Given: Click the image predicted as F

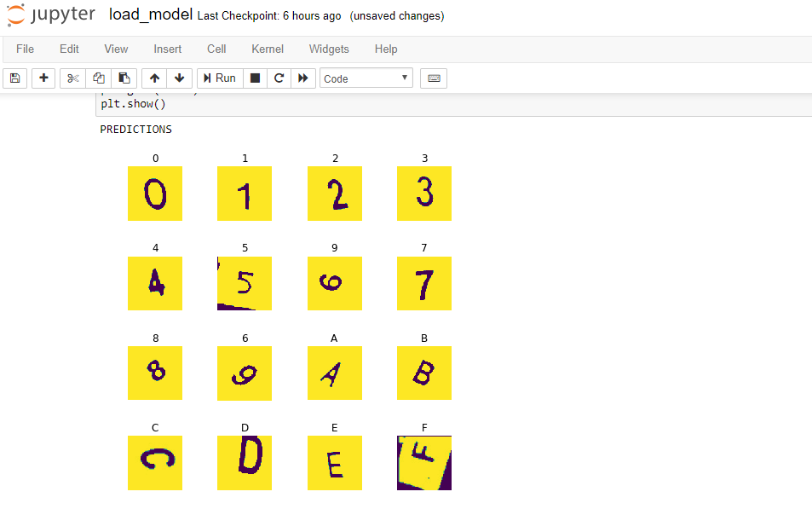Looking at the screenshot, I should pyautogui.click(x=424, y=463).
